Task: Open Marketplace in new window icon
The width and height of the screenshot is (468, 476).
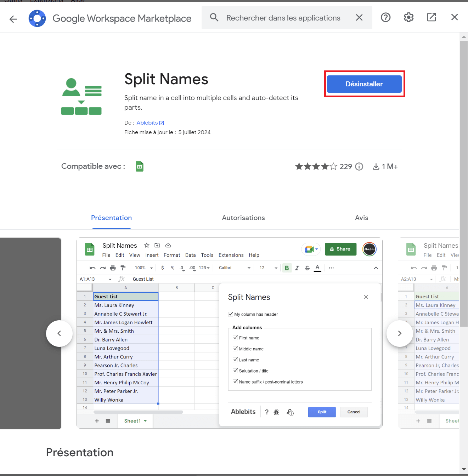Action: pyautogui.click(x=432, y=17)
